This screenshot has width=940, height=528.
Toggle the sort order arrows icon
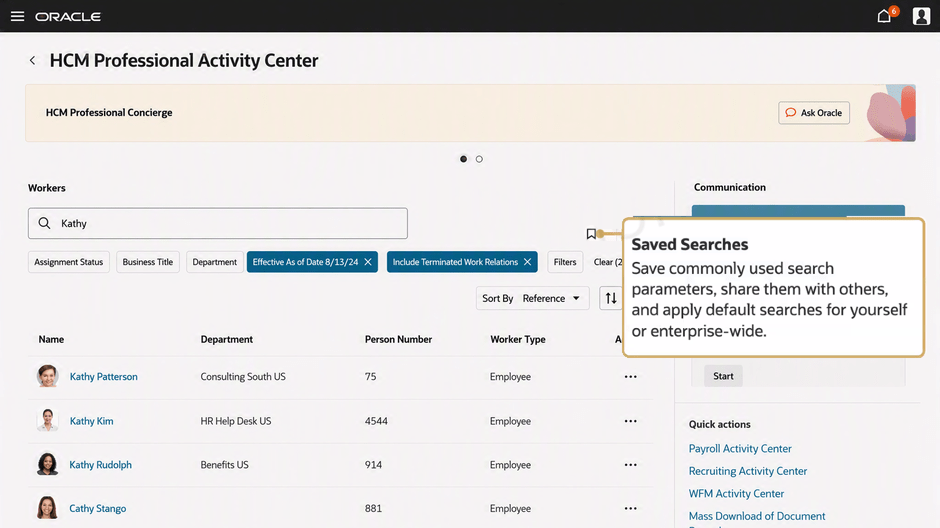(x=611, y=298)
